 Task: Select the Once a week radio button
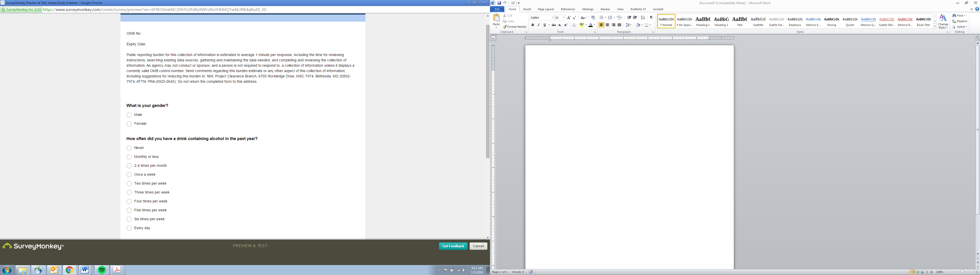pyautogui.click(x=129, y=175)
